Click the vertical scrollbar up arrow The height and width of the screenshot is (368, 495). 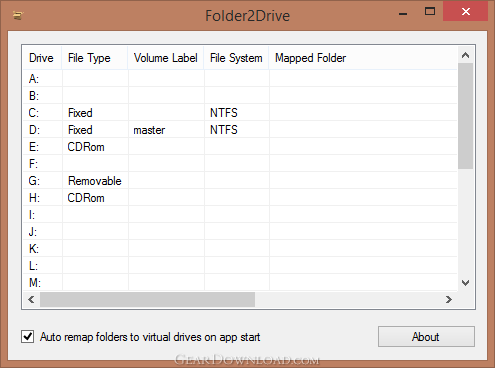pyautogui.click(x=465, y=55)
